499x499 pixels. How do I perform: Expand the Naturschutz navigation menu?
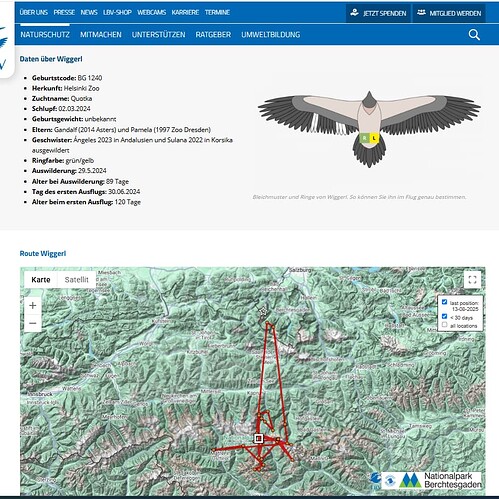click(x=45, y=34)
